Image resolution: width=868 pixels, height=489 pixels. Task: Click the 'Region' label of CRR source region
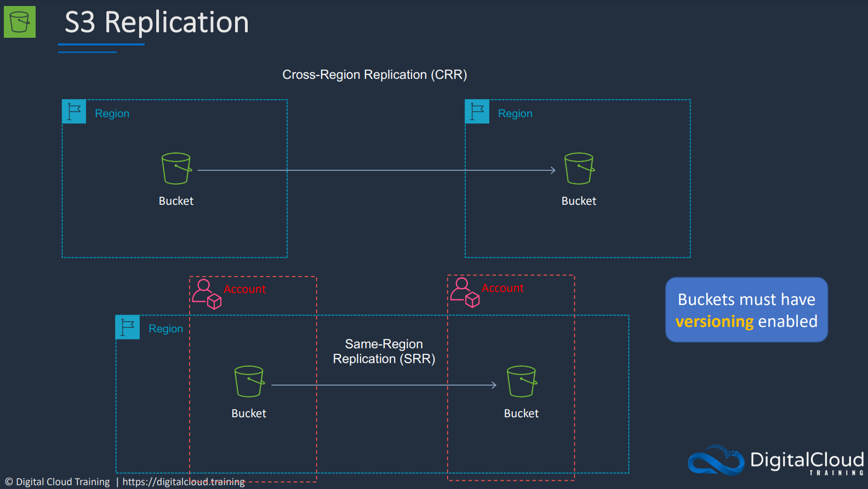[112, 113]
